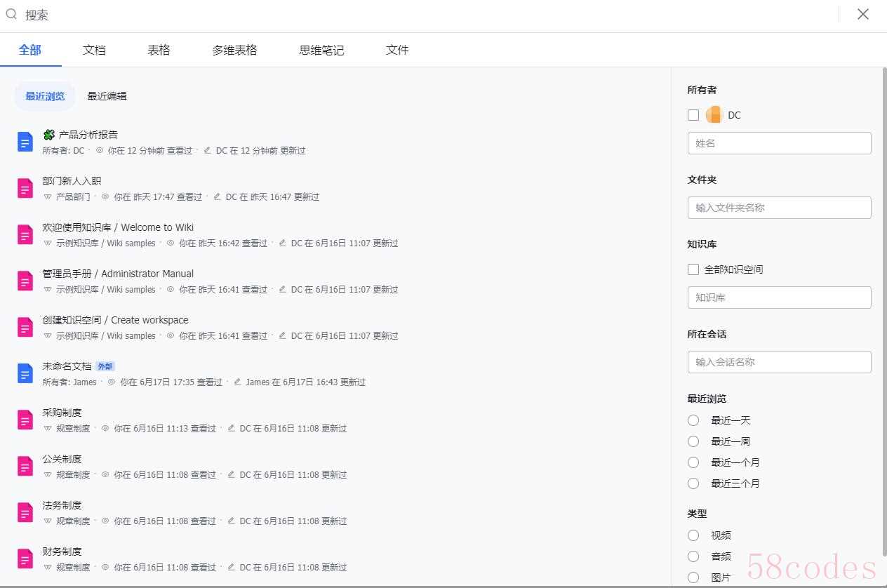The width and height of the screenshot is (887, 588).
Task: Select the 最近一天 radio option
Action: pyautogui.click(x=693, y=420)
